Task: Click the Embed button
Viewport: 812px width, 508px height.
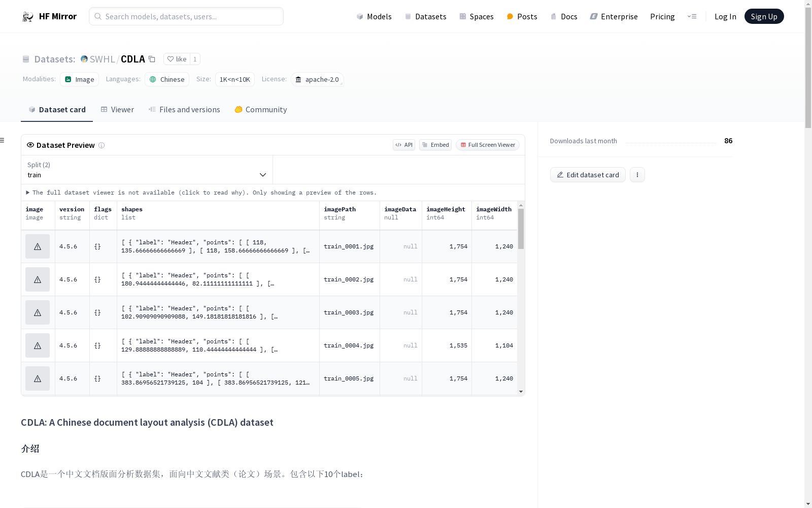Action: point(435,145)
